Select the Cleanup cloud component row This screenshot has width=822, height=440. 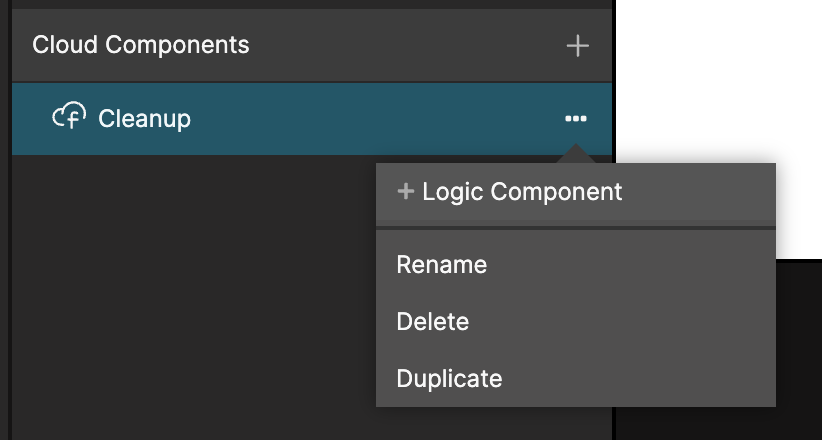(300, 118)
